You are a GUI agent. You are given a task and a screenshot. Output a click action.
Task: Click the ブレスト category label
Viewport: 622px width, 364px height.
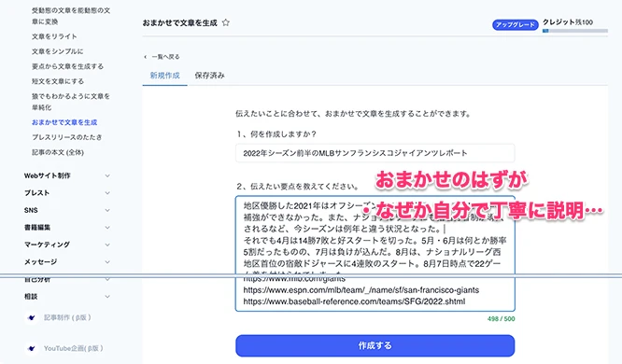pos(37,193)
